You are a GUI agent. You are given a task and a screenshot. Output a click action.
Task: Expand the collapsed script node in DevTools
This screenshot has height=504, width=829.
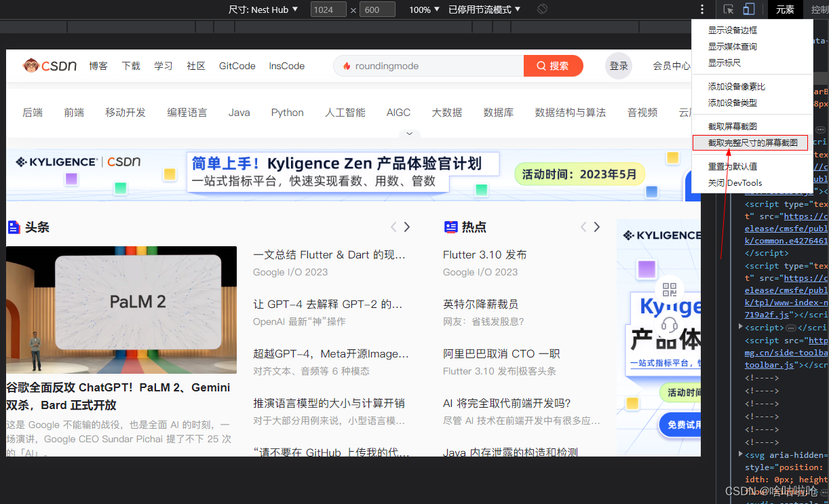[741, 328]
